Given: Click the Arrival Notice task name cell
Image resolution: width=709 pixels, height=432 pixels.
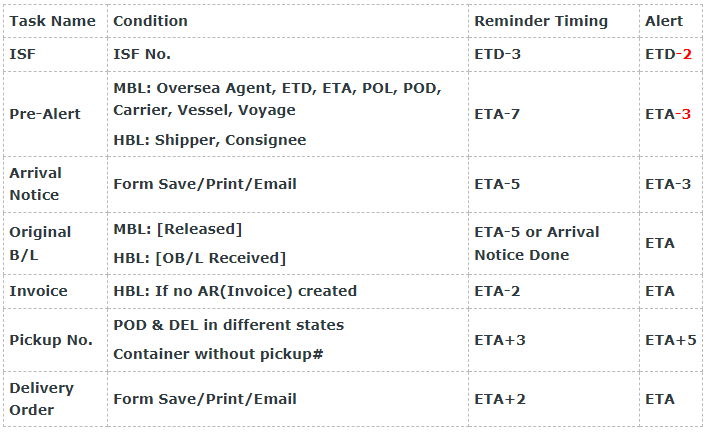Looking at the screenshot, I should click(35, 184).
